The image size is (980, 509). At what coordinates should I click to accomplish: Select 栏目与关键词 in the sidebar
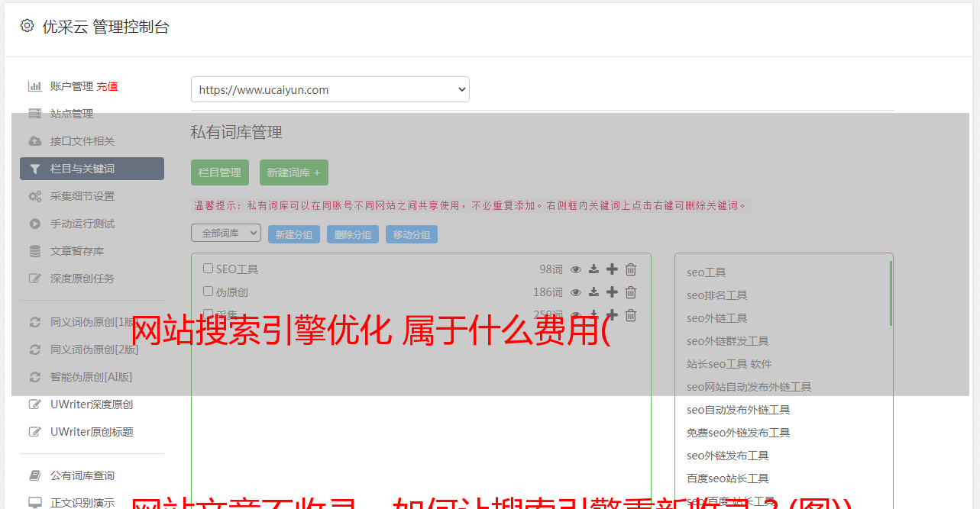pos(92,169)
